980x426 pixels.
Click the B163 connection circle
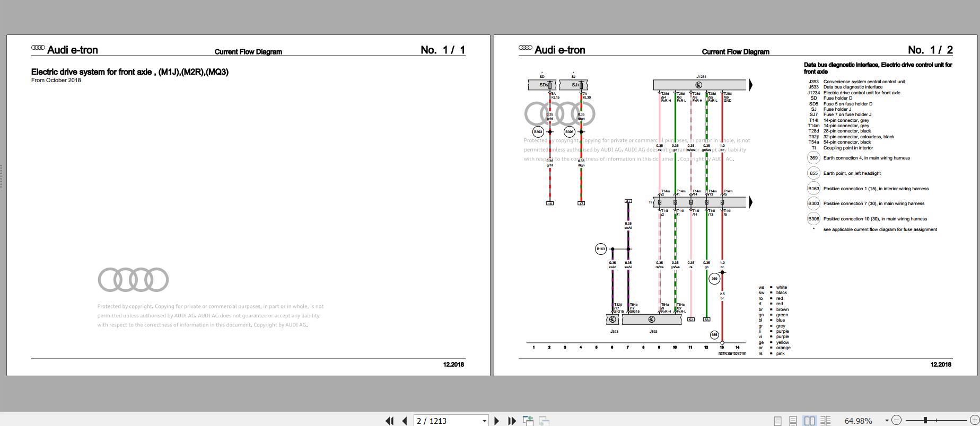[x=600, y=249]
